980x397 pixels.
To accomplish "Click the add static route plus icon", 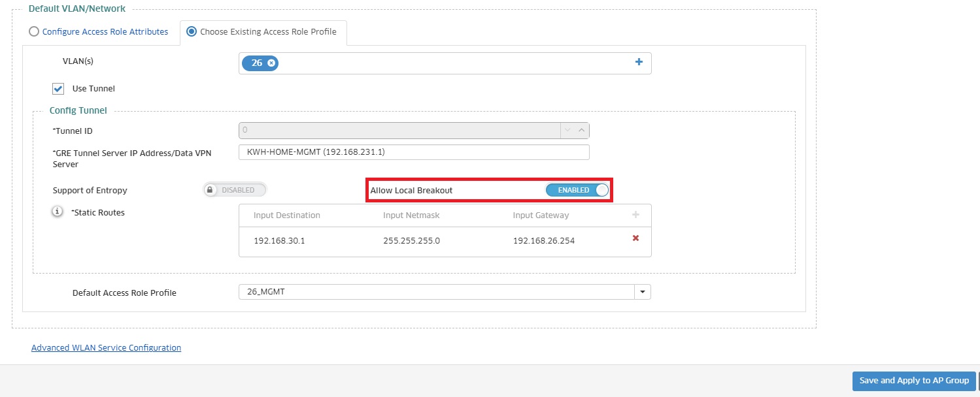I will pos(635,215).
